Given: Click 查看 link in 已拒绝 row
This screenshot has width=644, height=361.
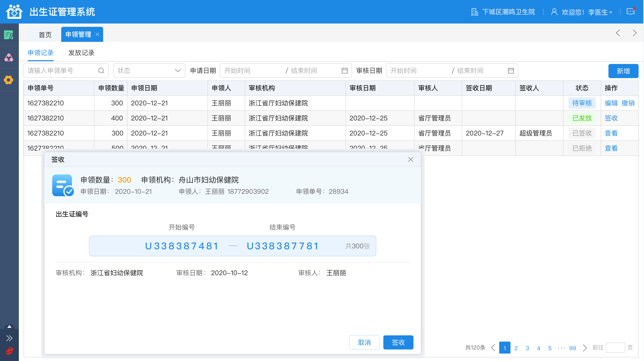Looking at the screenshot, I should [x=611, y=148].
